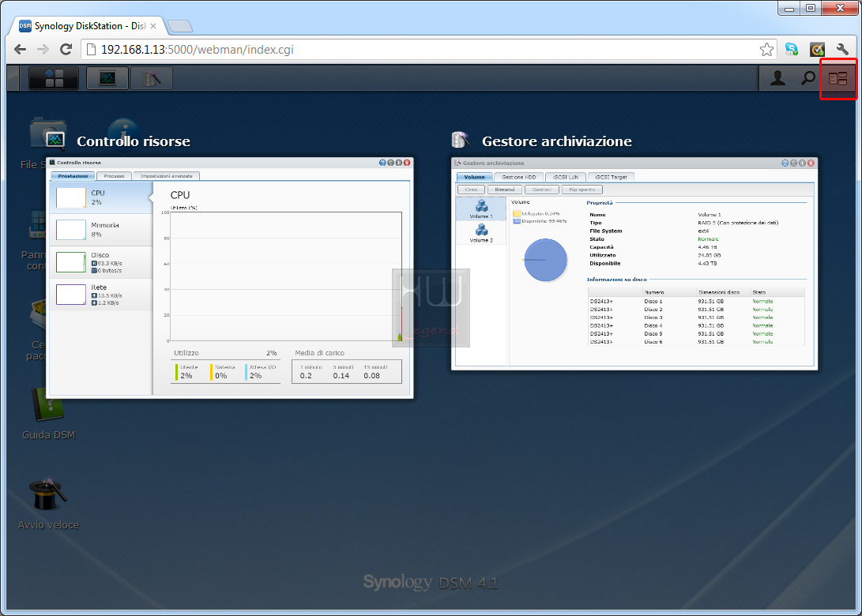Open the Gestione HDD tab
Image resolution: width=862 pixels, height=616 pixels.
(518, 177)
